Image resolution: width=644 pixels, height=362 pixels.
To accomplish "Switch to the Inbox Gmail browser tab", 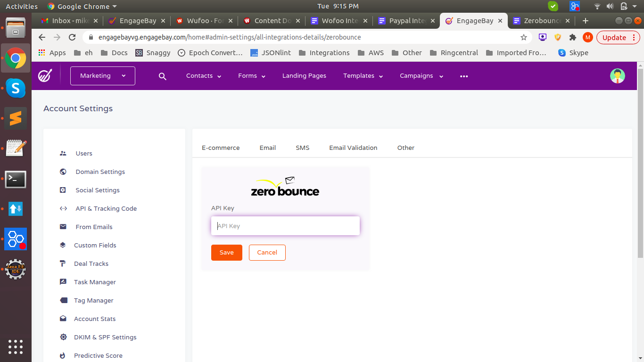I will tap(69, 21).
